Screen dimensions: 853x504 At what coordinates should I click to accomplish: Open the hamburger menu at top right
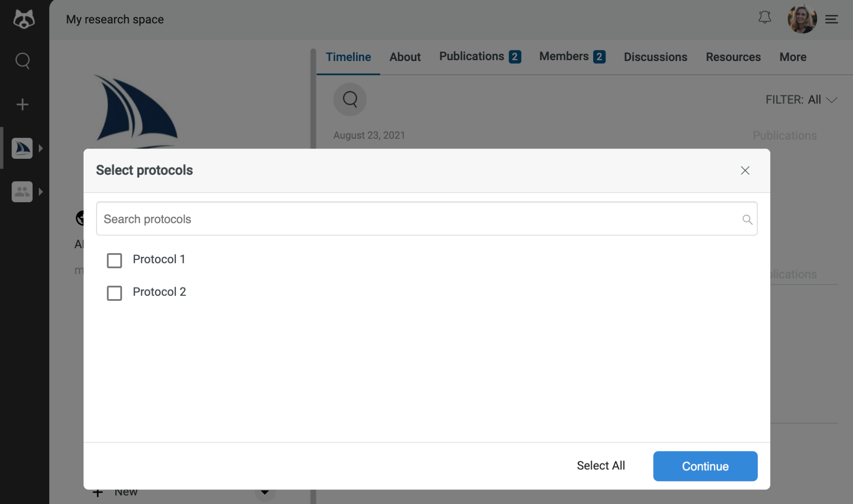point(831,19)
